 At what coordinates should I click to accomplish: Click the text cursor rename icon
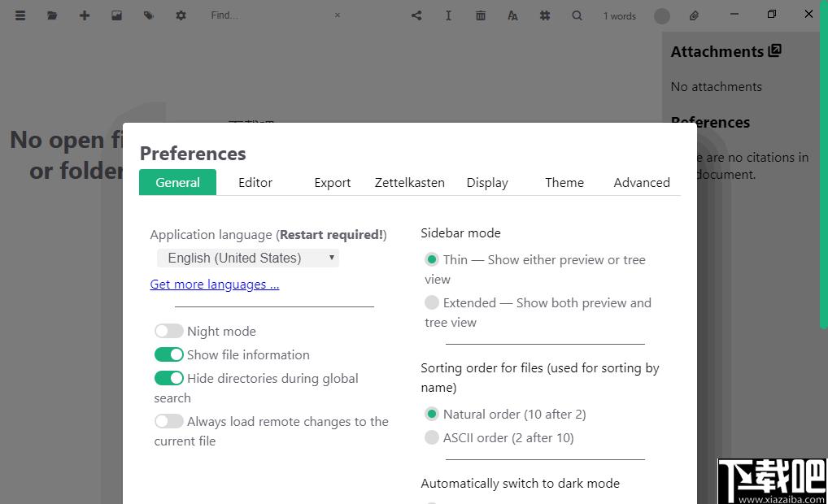click(448, 15)
